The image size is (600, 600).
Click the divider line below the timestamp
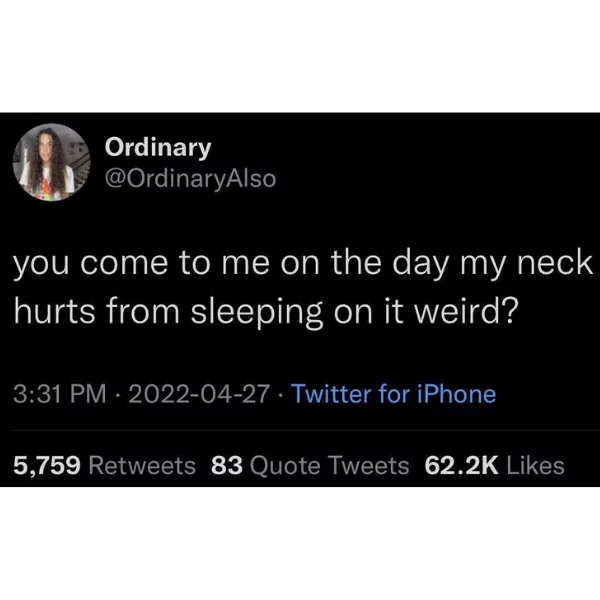[306, 430]
